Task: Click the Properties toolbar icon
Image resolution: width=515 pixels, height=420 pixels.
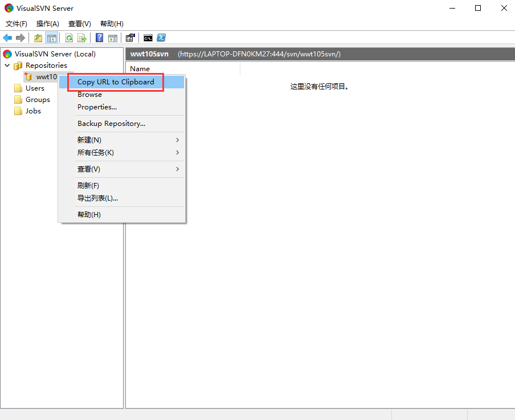Action: click(130, 38)
